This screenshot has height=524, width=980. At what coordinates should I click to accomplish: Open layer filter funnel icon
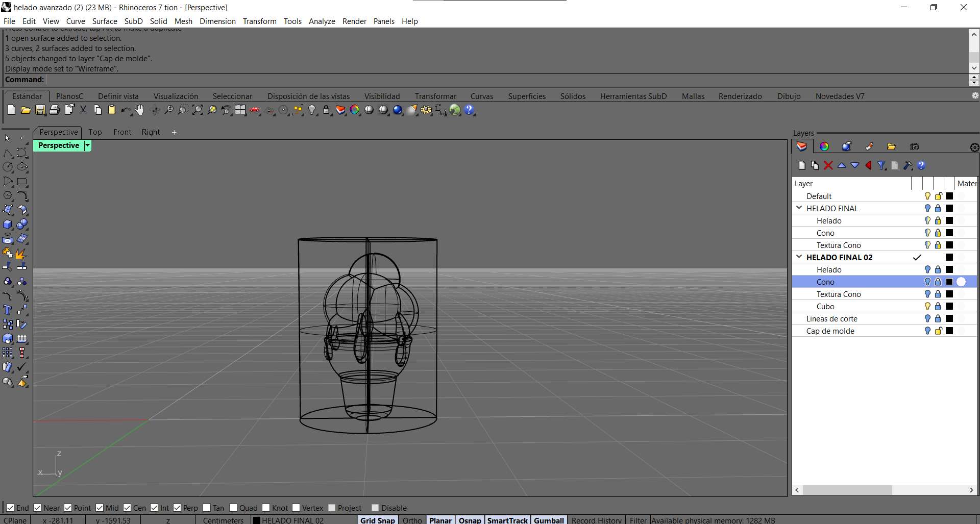point(881,165)
